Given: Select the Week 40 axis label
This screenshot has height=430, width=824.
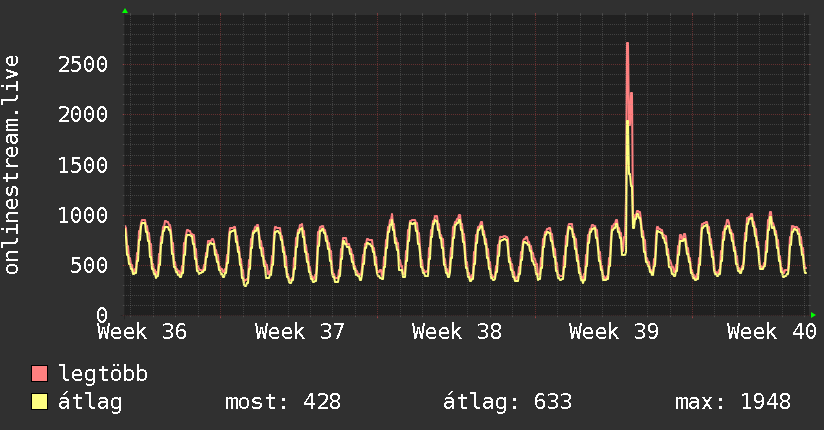Looking at the screenshot, I should [771, 332].
